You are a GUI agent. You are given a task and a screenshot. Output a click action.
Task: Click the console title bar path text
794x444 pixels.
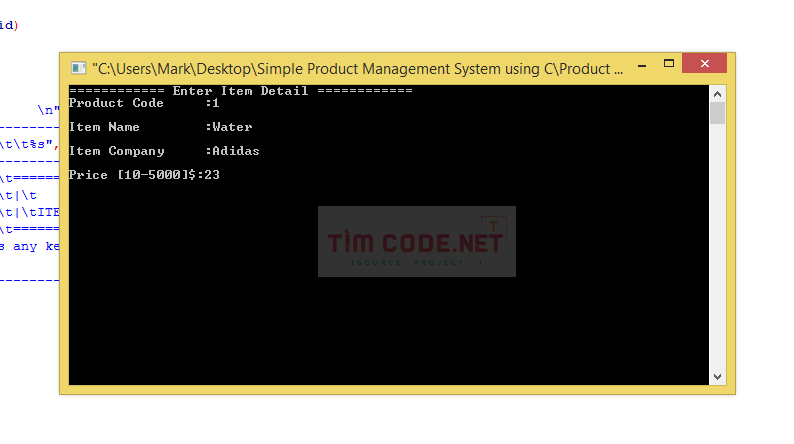358,69
